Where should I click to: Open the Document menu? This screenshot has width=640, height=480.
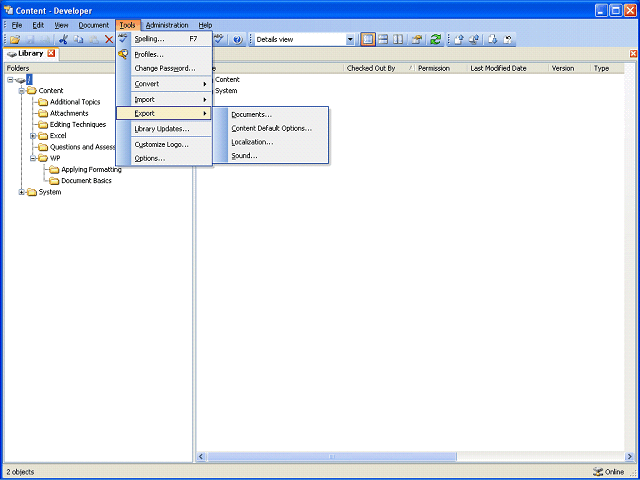pyautogui.click(x=94, y=25)
